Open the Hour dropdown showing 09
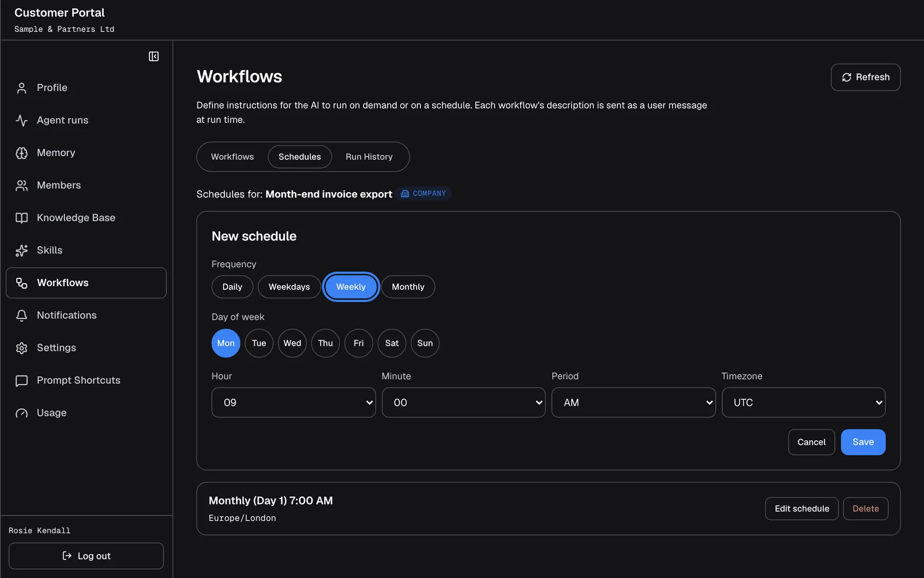Screen dimensions: 924x578 tap(294, 402)
